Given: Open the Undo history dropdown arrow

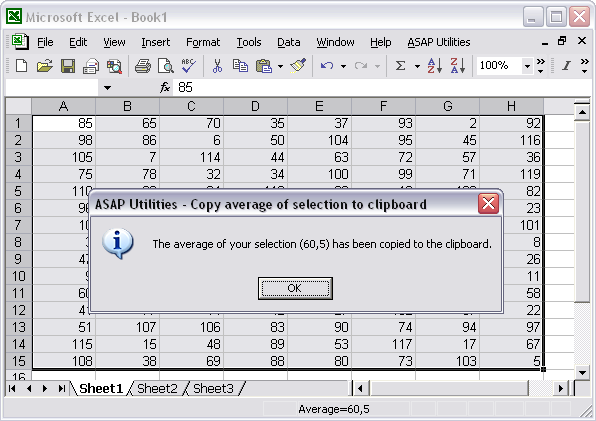Looking at the screenshot, I should [343, 66].
